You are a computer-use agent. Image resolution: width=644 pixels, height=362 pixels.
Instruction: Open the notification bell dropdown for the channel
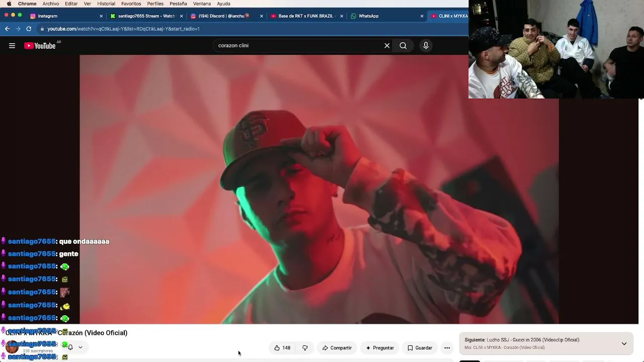pos(75,347)
